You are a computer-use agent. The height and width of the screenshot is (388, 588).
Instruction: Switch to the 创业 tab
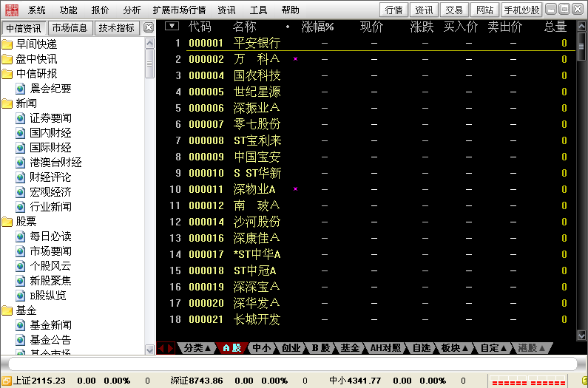click(x=291, y=347)
